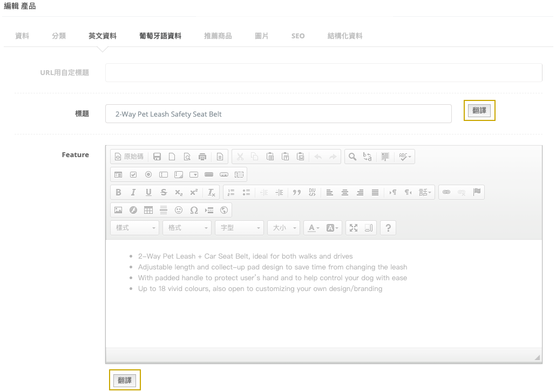Toggle strikethrough formatting
The image size is (556, 392).
coord(164,192)
